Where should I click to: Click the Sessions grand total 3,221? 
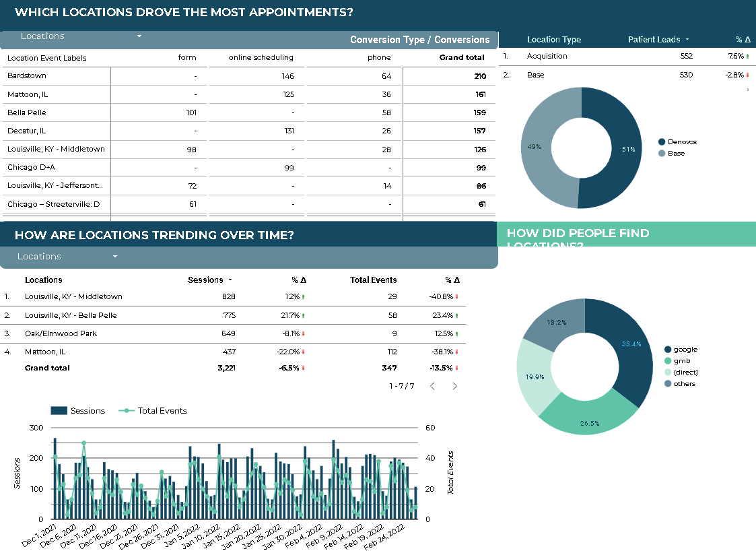point(226,368)
